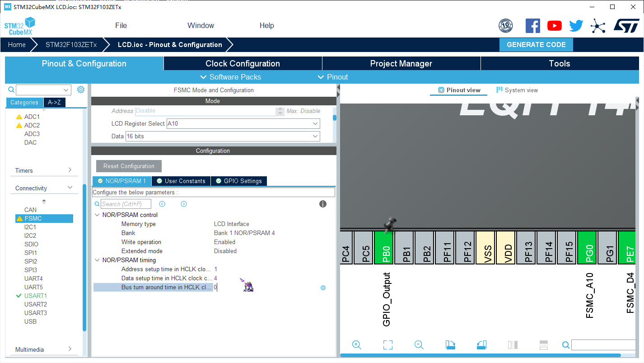Expand the Software Packs menu

(x=230, y=77)
